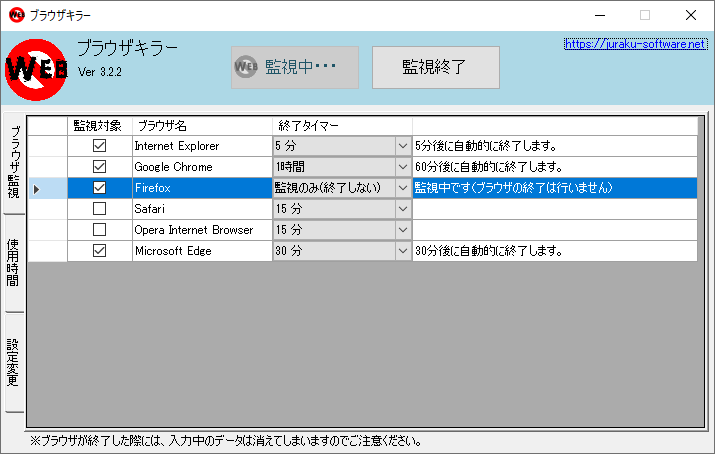This screenshot has width=715, height=454.
Task: Open the Internet Explorer timer dropdown arrow
Action: (403, 146)
